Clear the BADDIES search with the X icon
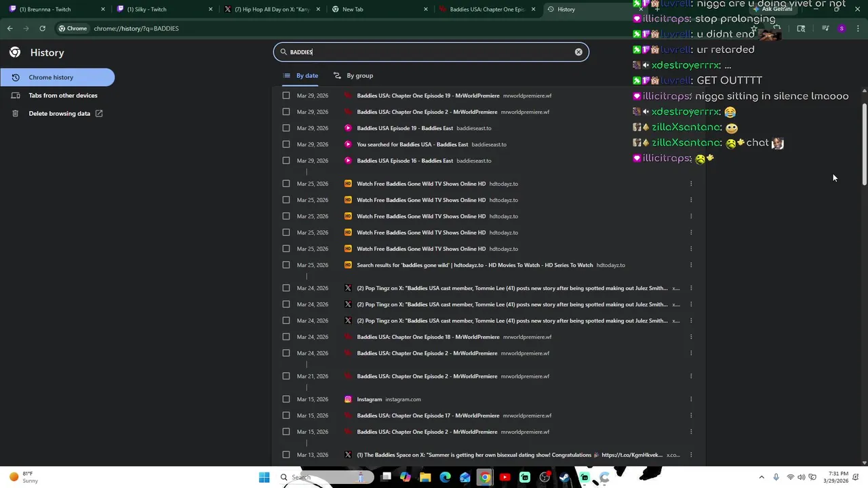This screenshot has height=488, width=868. pyautogui.click(x=578, y=52)
